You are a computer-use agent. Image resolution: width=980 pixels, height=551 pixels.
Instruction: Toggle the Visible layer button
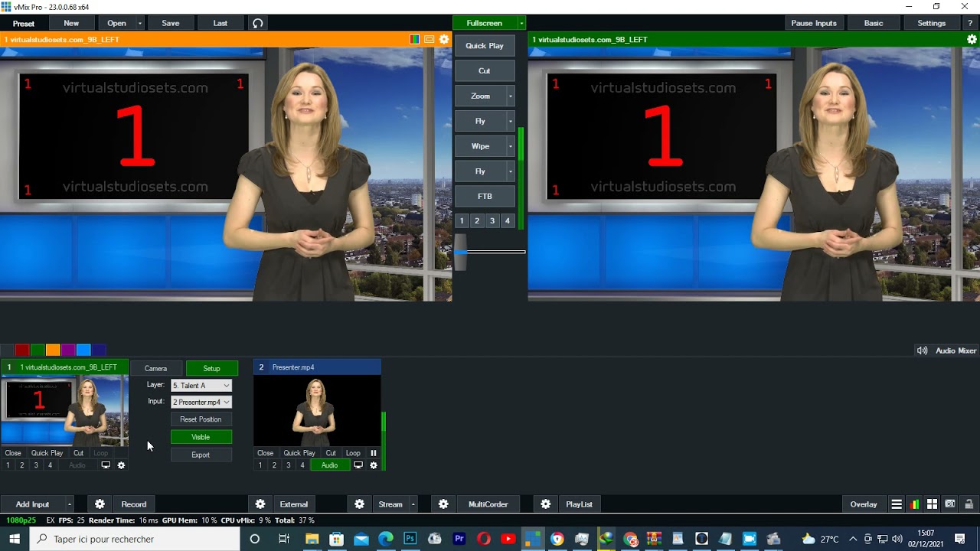click(x=201, y=437)
